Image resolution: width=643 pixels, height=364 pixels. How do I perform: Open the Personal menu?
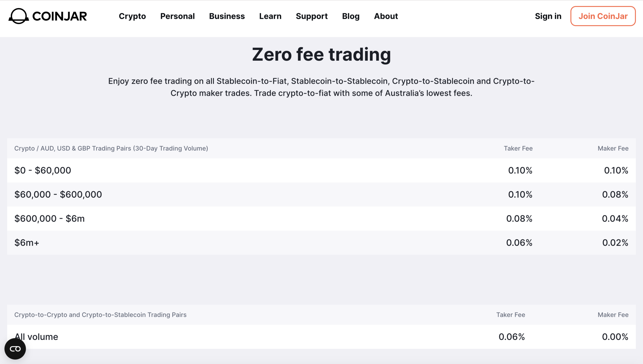178,16
